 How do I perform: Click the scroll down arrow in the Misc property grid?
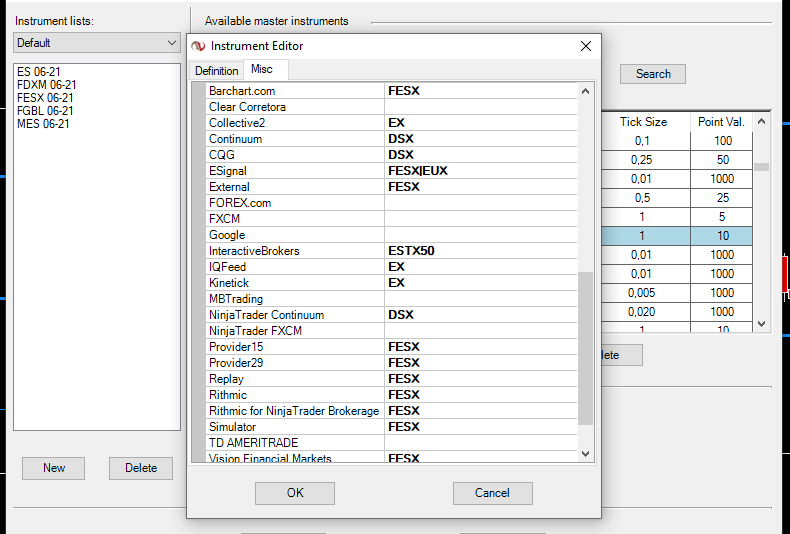[x=585, y=454]
